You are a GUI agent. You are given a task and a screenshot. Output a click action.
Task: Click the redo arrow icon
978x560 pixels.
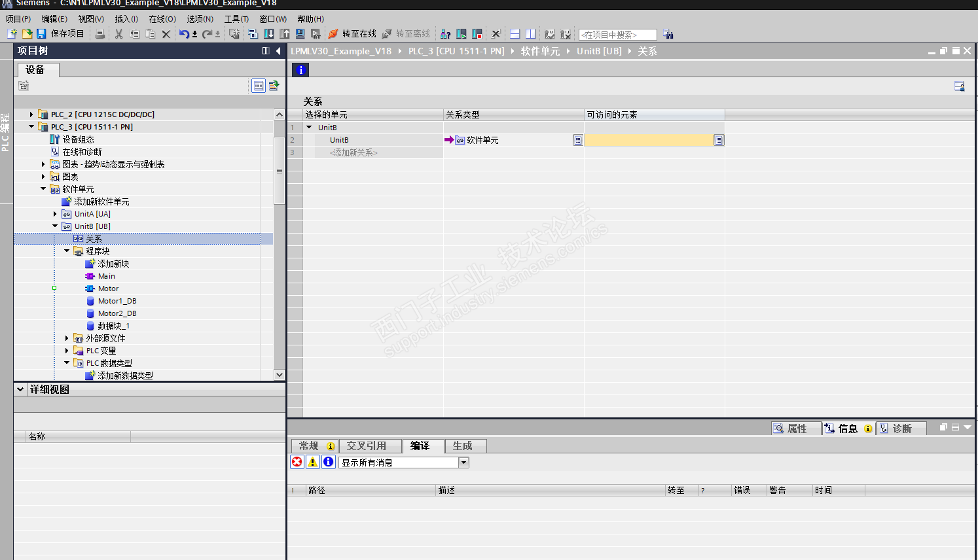pyautogui.click(x=207, y=34)
